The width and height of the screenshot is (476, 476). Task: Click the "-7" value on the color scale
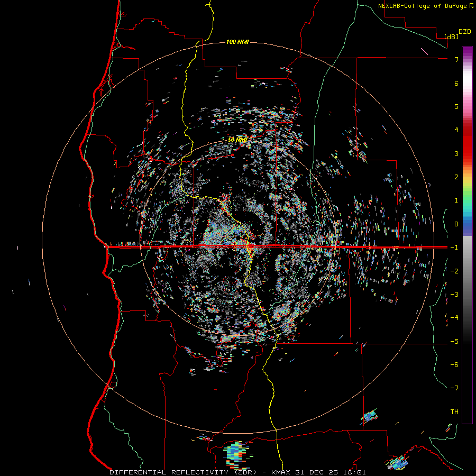pos(454,388)
